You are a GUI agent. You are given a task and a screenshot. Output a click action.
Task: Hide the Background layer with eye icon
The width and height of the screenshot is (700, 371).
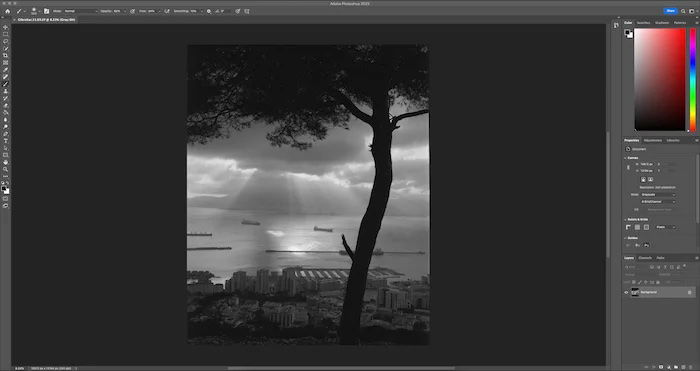(626, 292)
